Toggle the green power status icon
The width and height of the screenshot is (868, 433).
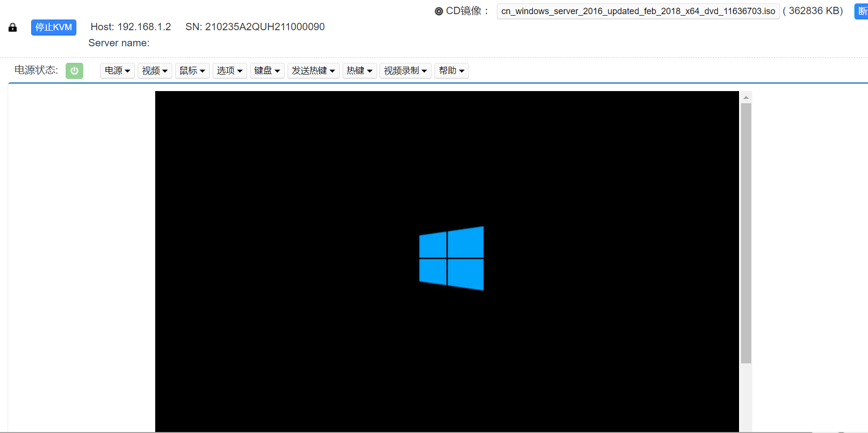[x=74, y=71]
